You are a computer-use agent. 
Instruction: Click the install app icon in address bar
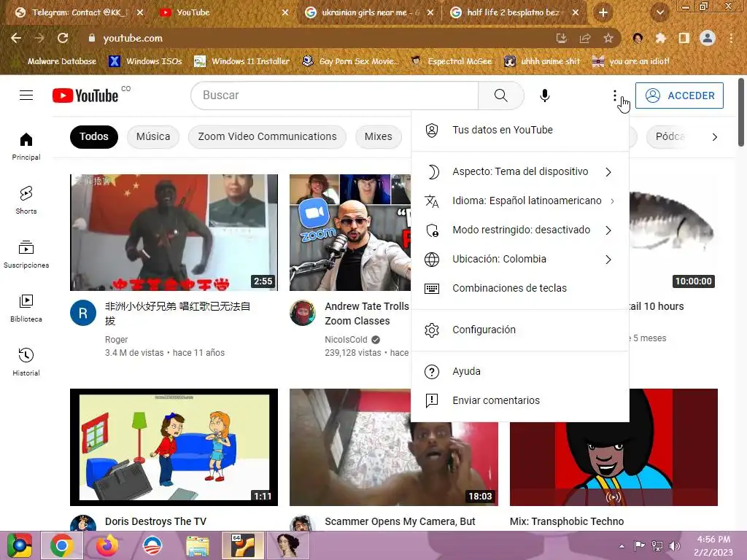(x=561, y=39)
